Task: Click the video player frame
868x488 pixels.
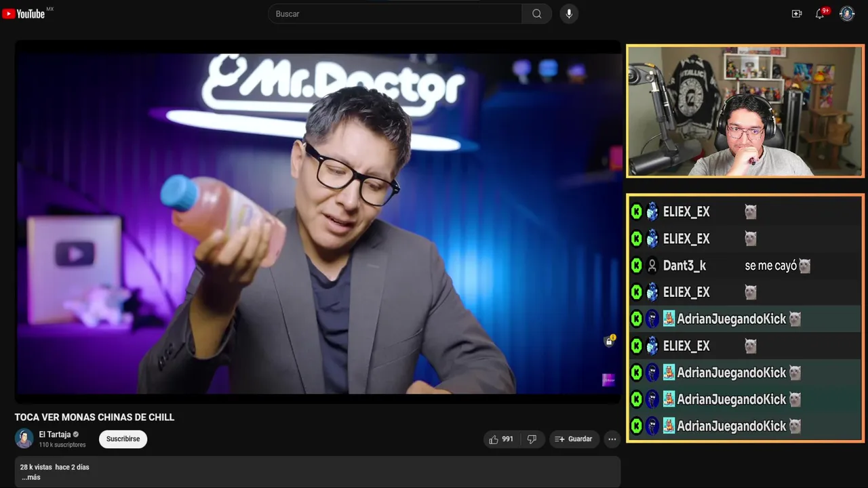Action: click(x=318, y=224)
